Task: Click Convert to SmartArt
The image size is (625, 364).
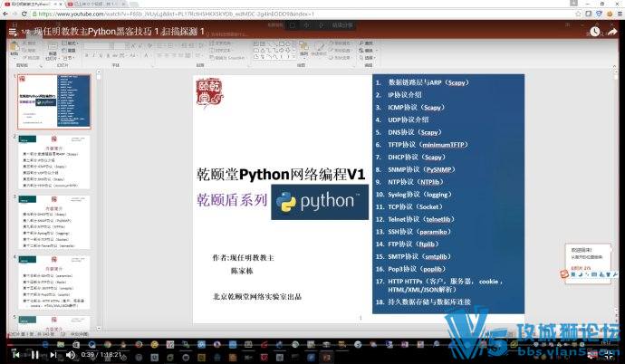Action: coord(227,58)
